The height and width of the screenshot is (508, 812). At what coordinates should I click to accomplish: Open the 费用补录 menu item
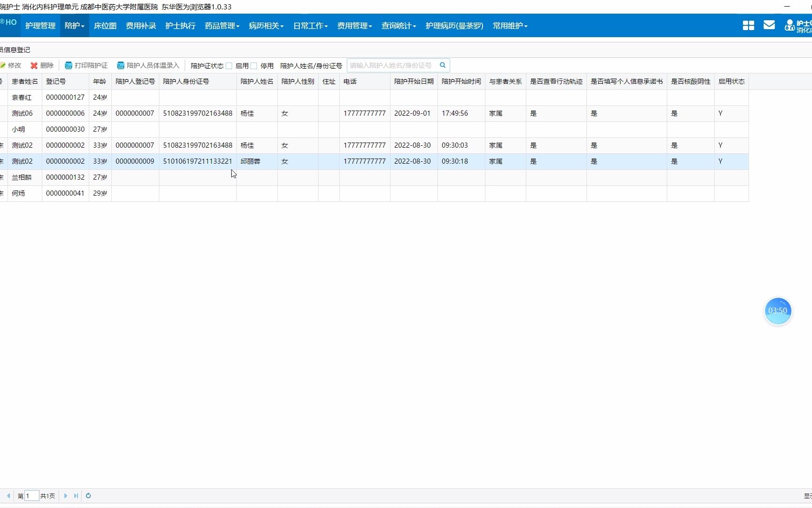pos(141,25)
